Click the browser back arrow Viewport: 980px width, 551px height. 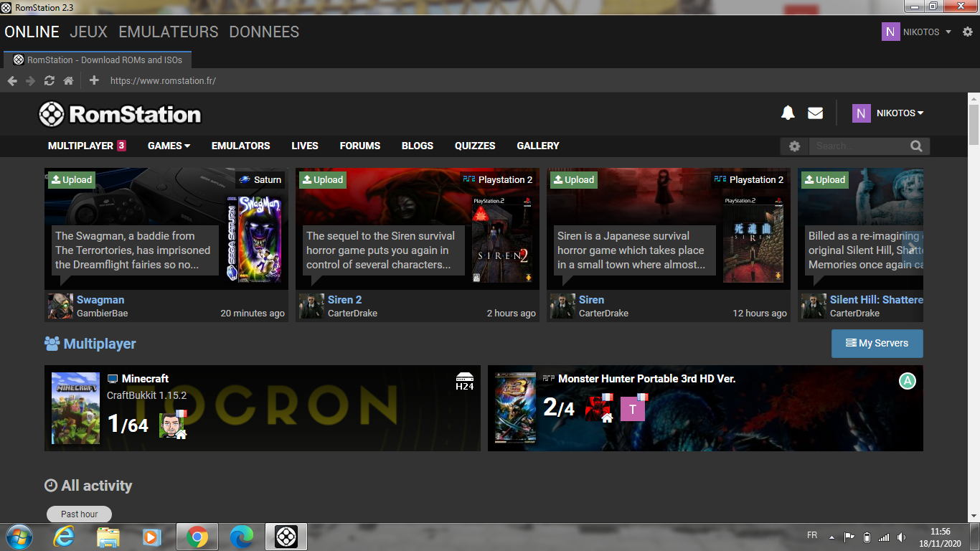click(x=12, y=80)
